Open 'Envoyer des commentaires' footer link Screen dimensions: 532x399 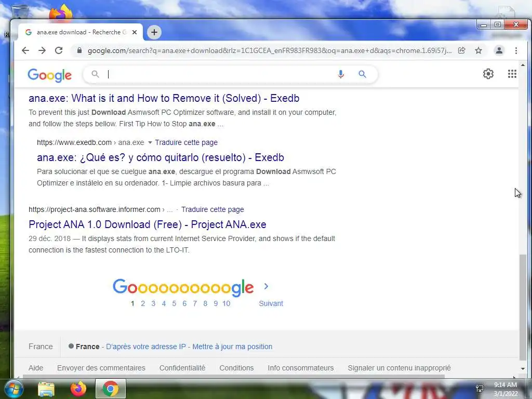[101, 368]
